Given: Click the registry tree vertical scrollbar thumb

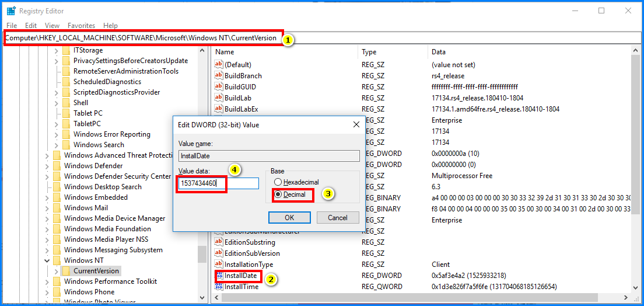Looking at the screenshot, I should (202, 255).
